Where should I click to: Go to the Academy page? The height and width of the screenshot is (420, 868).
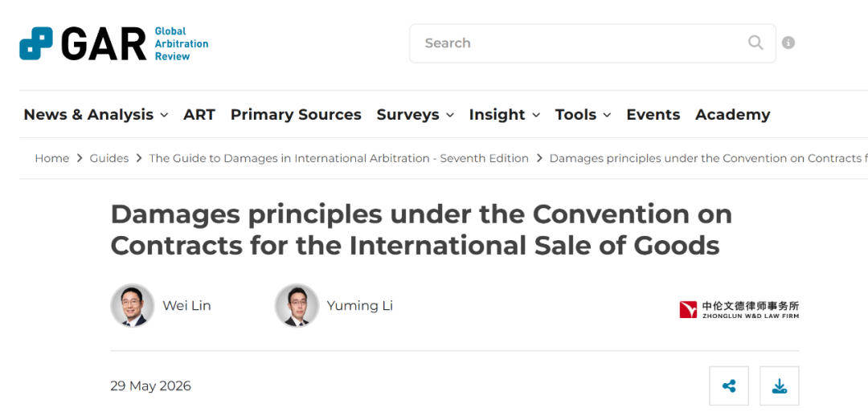pos(732,115)
